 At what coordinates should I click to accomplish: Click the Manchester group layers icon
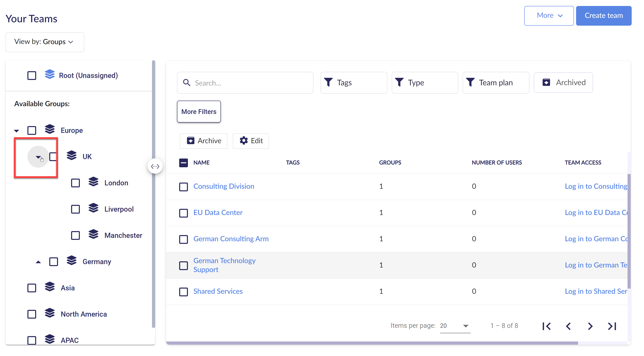click(93, 234)
